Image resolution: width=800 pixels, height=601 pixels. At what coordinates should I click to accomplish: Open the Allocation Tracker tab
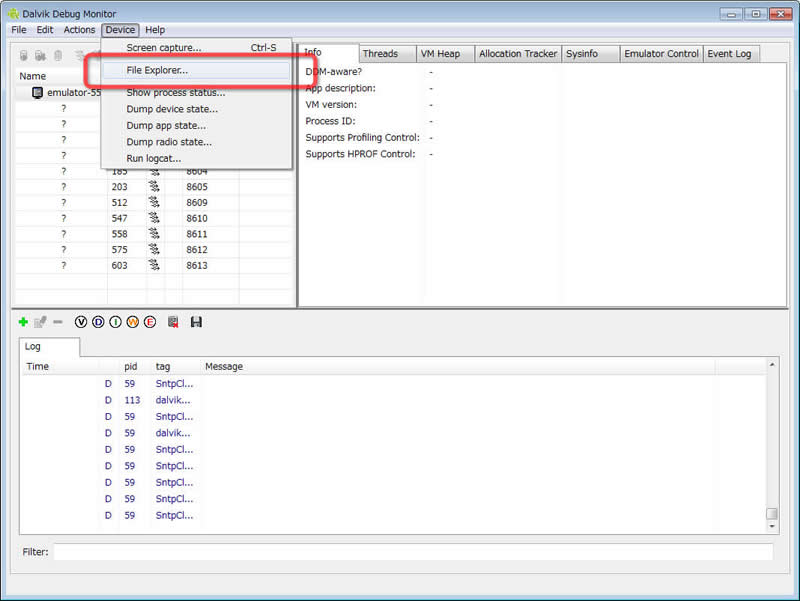coord(518,54)
